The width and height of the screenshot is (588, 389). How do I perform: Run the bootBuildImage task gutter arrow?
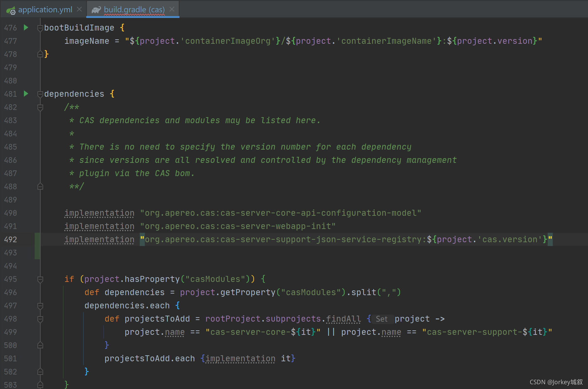(26, 28)
